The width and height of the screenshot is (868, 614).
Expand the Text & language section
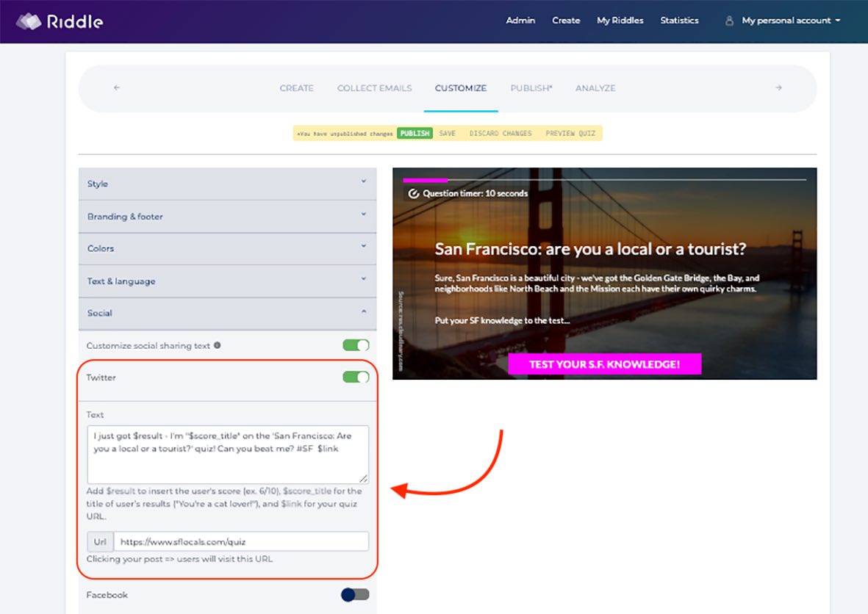228,281
